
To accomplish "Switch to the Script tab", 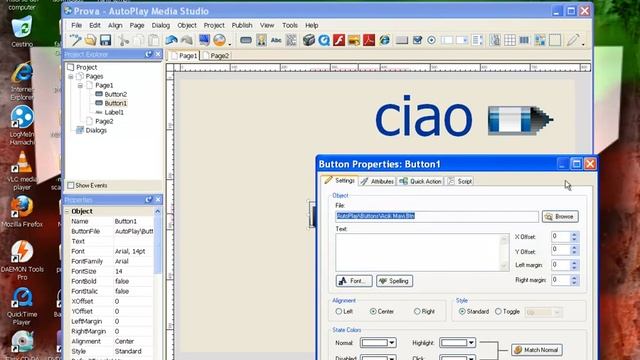I will (x=460, y=181).
